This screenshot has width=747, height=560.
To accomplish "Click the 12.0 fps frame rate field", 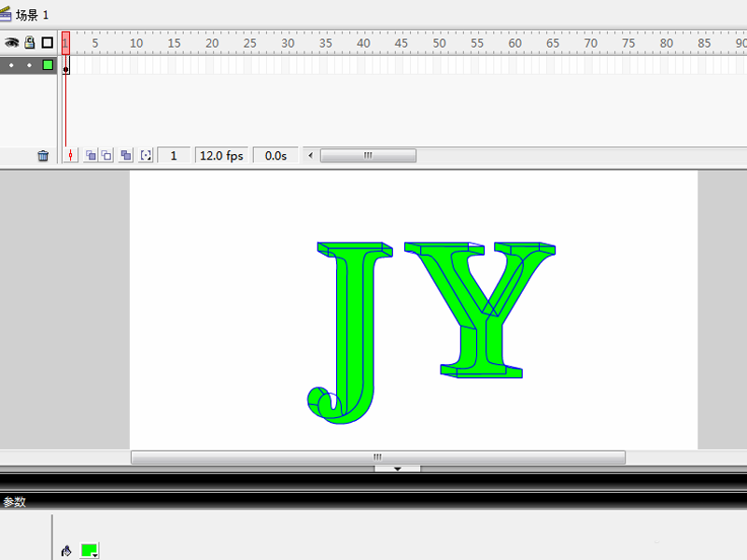I will 221,156.
